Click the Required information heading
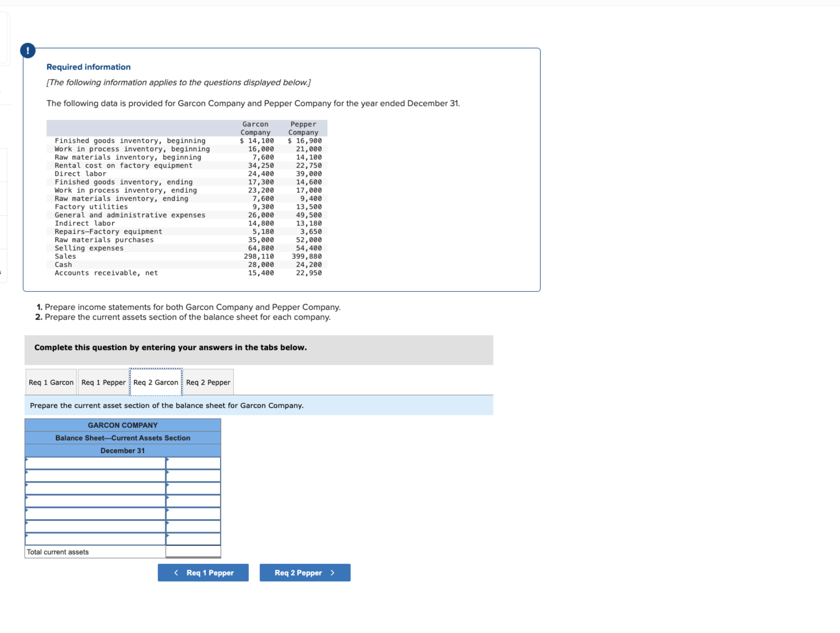This screenshot has height=633, width=840. tap(88, 67)
